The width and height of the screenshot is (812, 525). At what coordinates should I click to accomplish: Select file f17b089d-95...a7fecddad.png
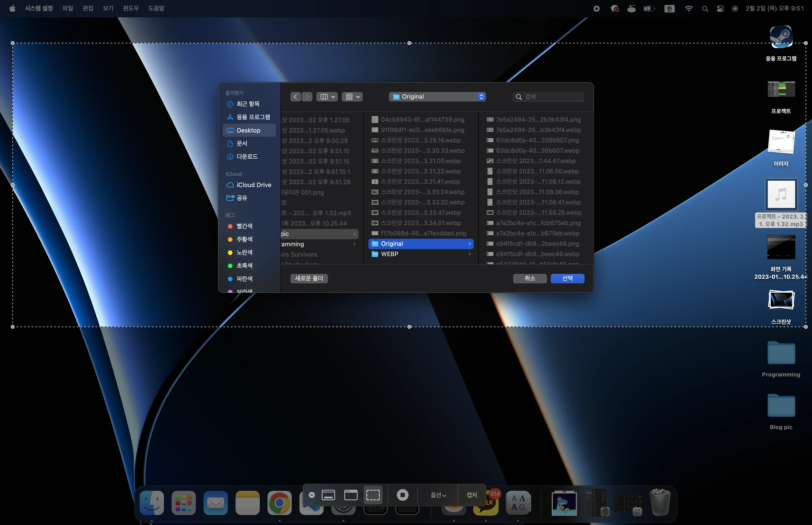click(x=421, y=233)
